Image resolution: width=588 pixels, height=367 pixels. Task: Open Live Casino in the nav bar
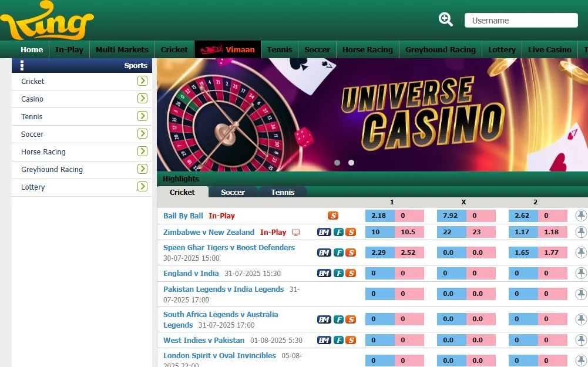pos(550,49)
